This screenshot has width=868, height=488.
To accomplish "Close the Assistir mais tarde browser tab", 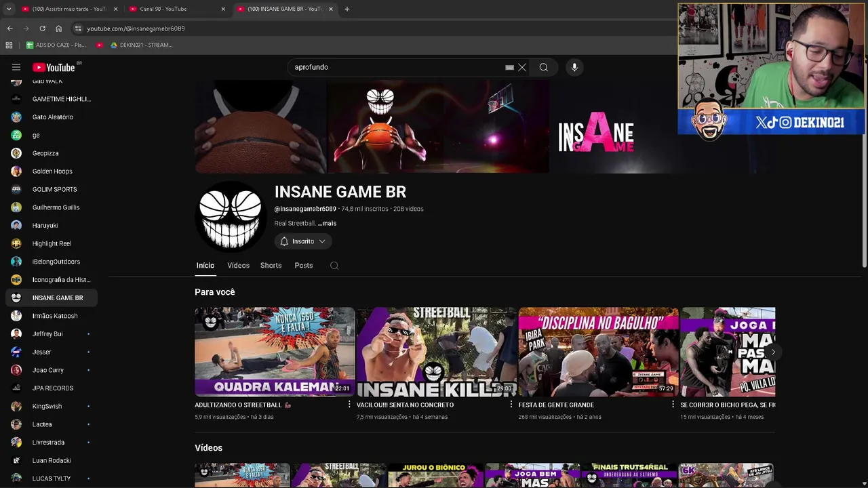I will [x=115, y=9].
